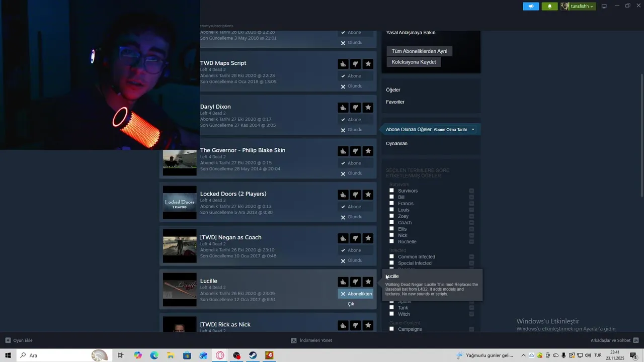Open the Favoriler section

pos(395,102)
